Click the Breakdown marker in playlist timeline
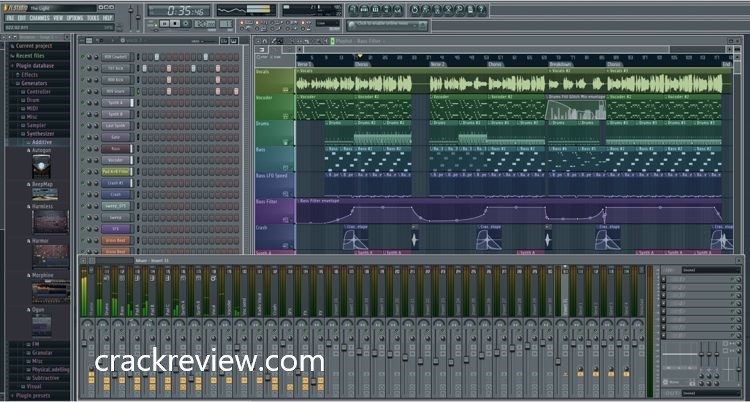This screenshot has height=402, width=750. point(562,63)
